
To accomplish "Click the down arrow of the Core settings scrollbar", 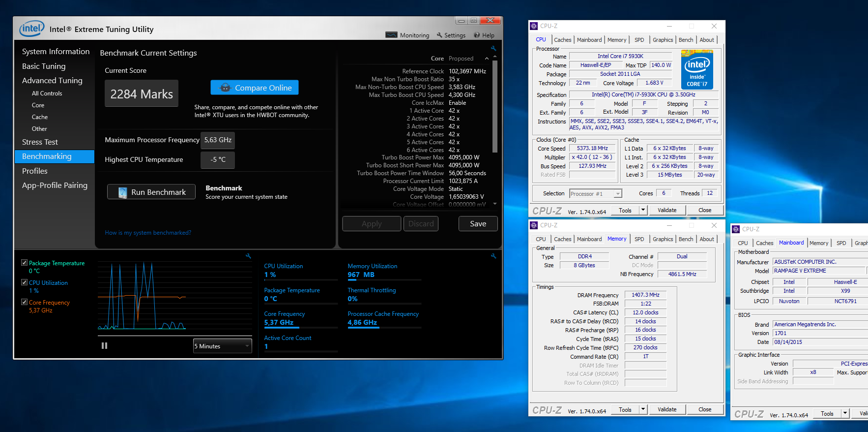I will tap(495, 203).
